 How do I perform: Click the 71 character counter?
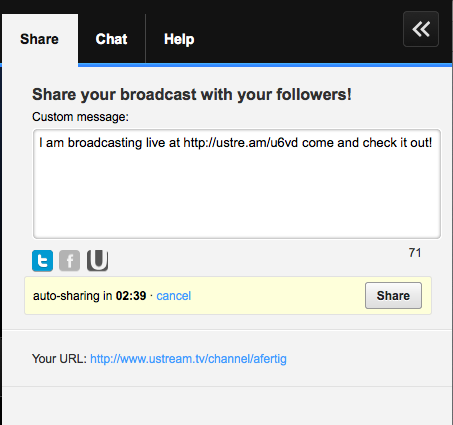[x=415, y=253]
